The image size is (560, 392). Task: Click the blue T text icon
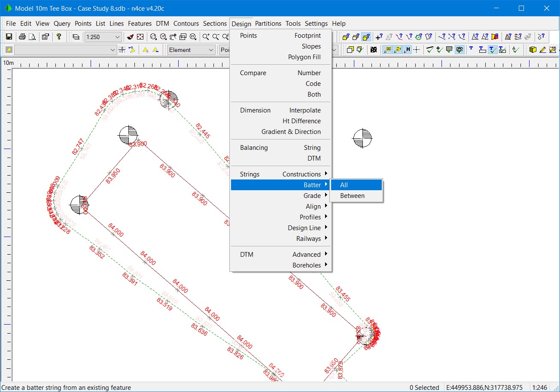click(471, 49)
